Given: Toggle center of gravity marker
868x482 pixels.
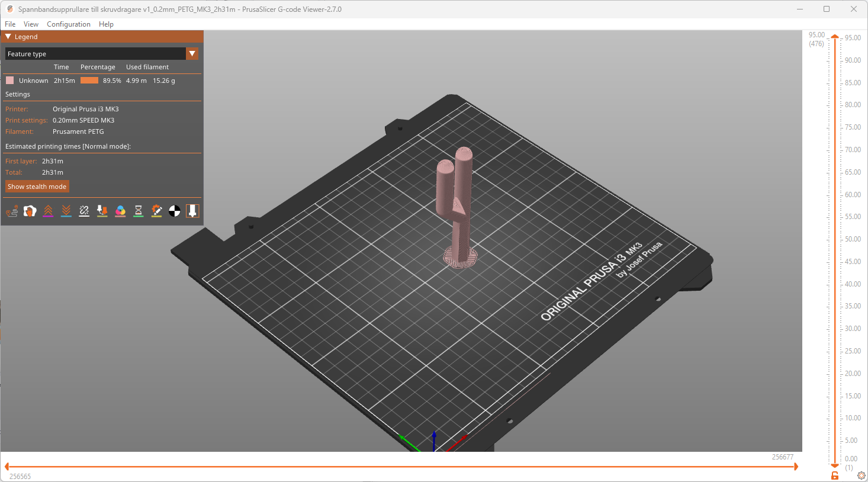Looking at the screenshot, I should pyautogui.click(x=174, y=211).
